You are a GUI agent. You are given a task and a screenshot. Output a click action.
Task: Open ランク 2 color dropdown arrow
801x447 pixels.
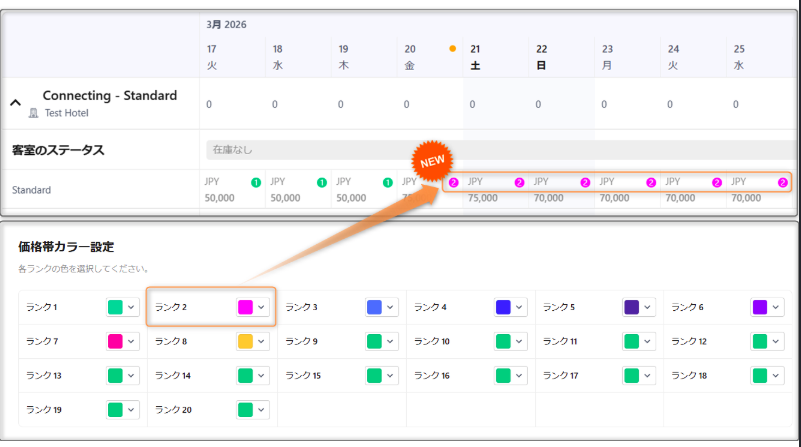click(261, 307)
